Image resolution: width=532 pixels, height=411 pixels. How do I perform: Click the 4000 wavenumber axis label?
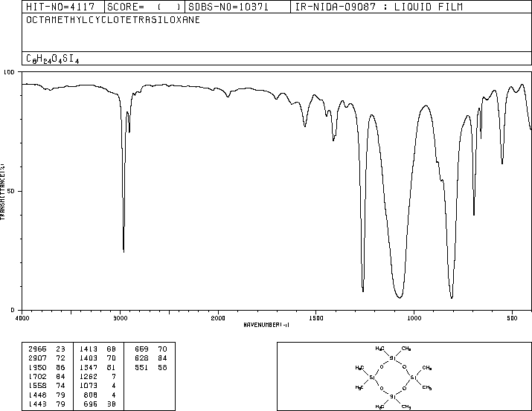click(x=22, y=318)
